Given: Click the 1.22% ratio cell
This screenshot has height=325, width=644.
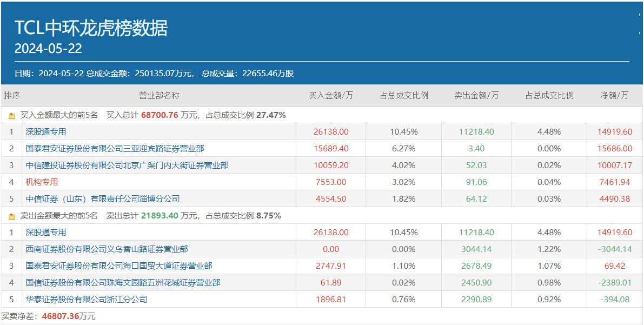Looking at the screenshot, I should point(549,249).
